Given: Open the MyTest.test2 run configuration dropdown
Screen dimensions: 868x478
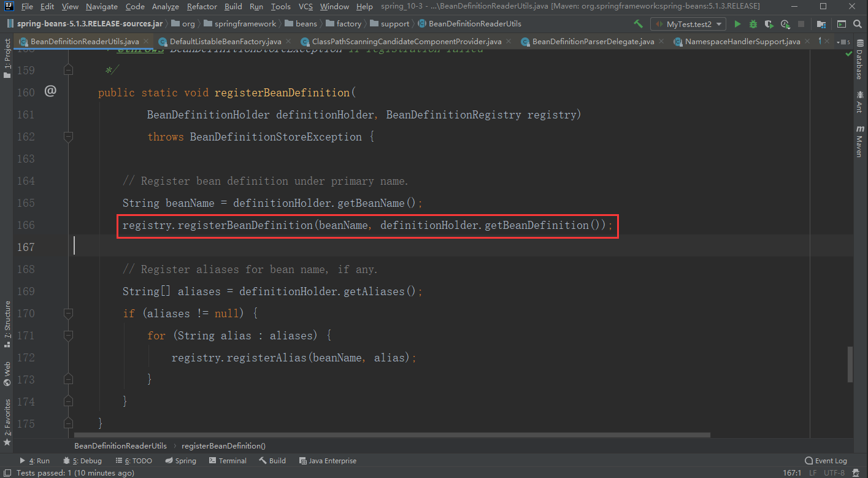Looking at the screenshot, I should coord(688,24).
